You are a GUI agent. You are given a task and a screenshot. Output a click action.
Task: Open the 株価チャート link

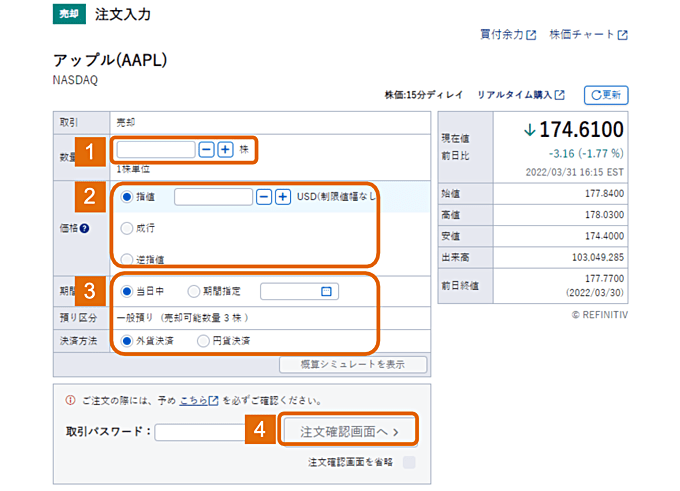tap(588, 34)
